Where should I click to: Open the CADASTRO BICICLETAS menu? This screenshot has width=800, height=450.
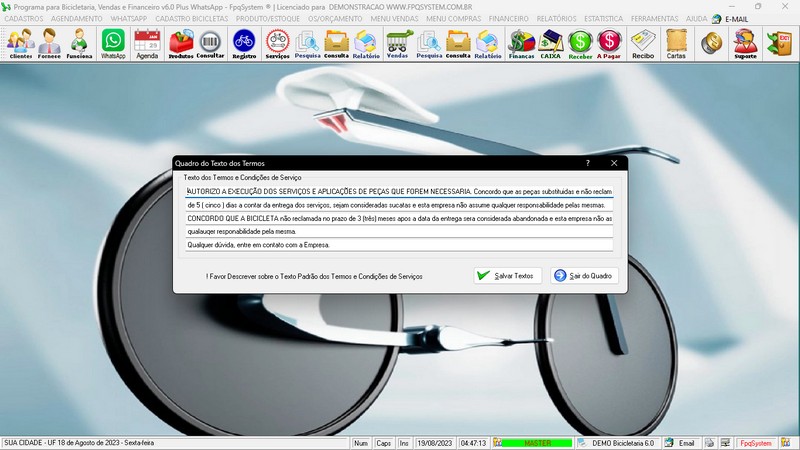pos(192,19)
